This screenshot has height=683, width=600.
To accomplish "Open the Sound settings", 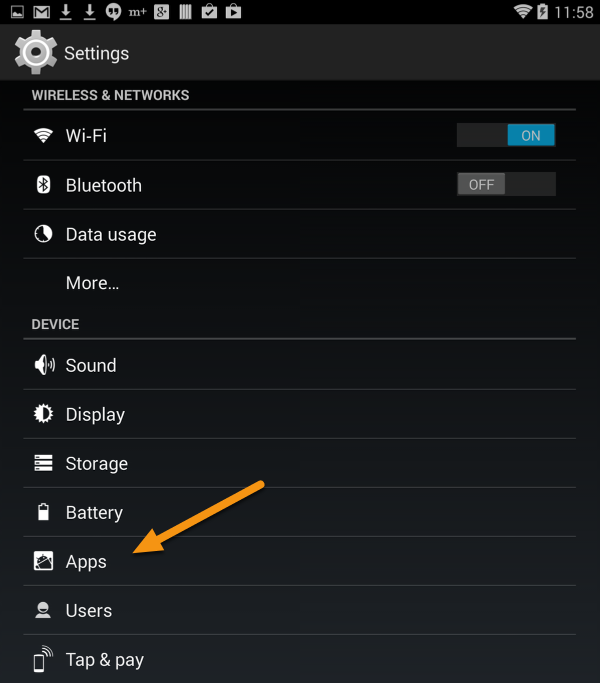I will pyautogui.click(x=299, y=365).
